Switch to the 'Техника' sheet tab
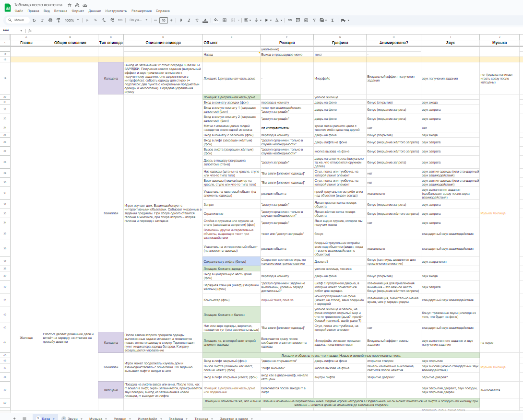 202,419
